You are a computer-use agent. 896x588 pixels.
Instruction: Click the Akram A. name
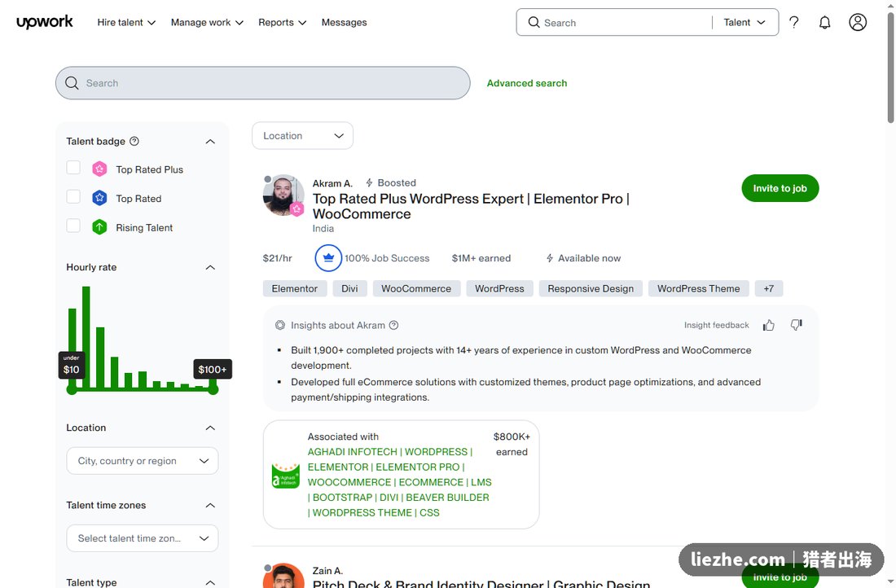[x=332, y=183]
